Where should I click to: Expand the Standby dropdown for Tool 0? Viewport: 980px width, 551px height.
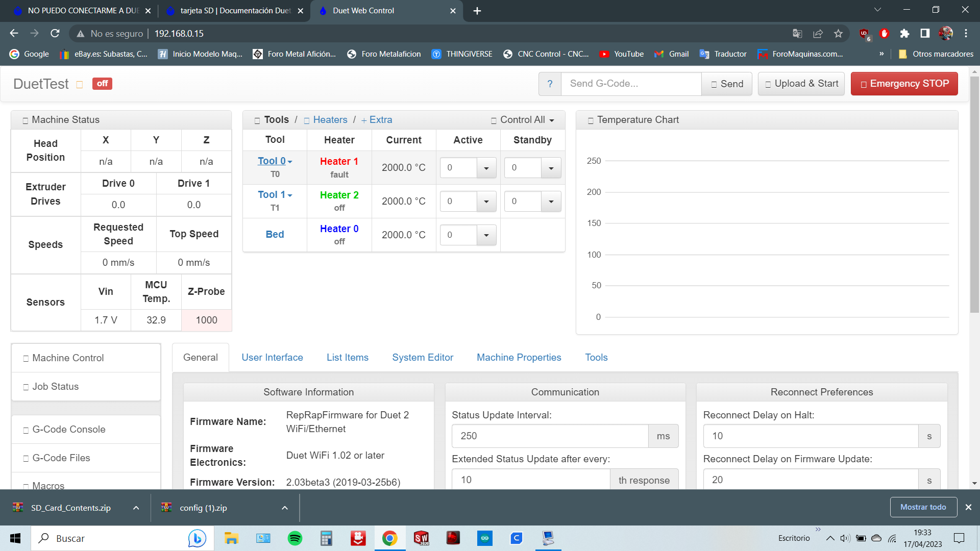(551, 167)
